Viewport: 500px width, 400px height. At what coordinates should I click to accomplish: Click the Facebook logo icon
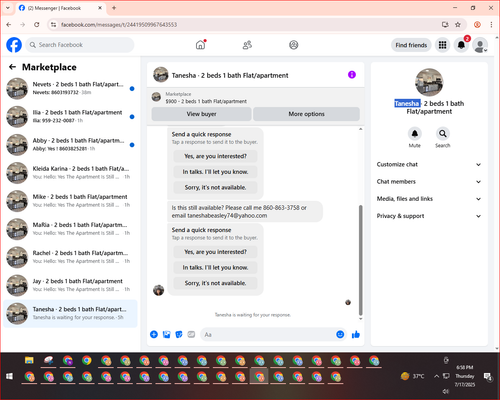click(x=14, y=45)
